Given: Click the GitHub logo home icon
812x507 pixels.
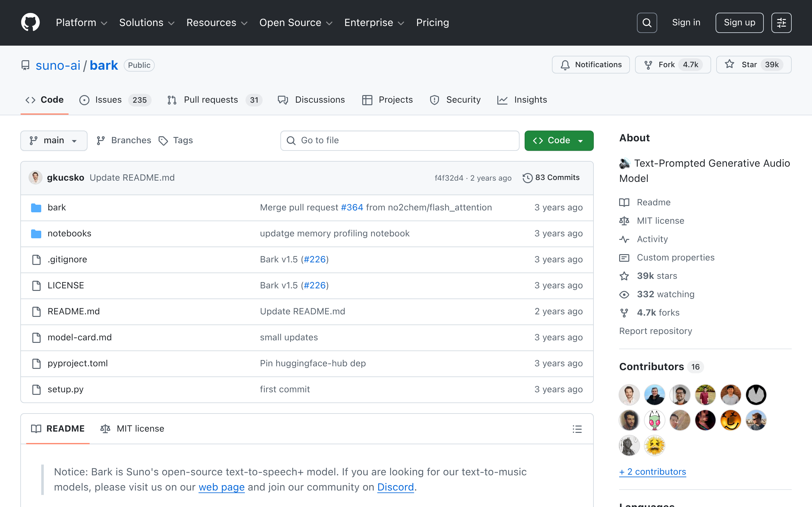Looking at the screenshot, I should point(30,22).
